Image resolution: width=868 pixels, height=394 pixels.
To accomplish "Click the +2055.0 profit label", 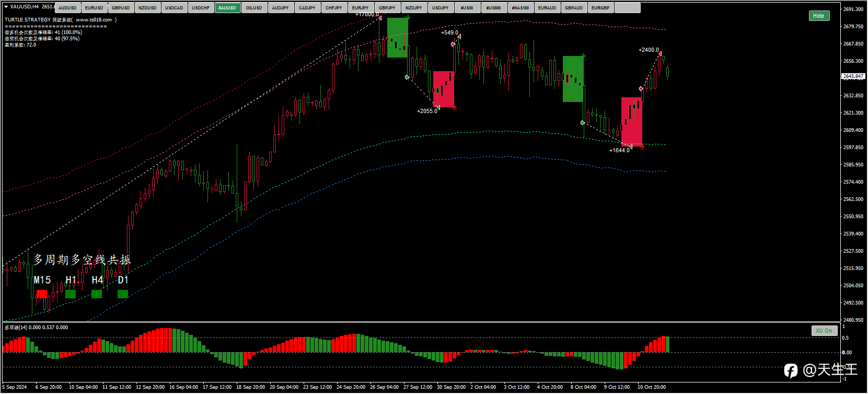I will 427,111.
